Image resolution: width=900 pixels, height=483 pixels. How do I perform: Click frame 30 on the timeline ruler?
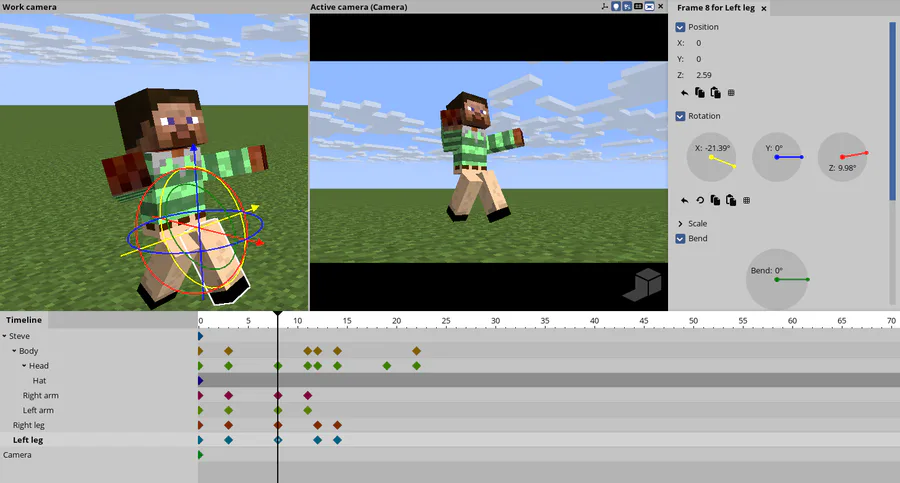(x=495, y=321)
